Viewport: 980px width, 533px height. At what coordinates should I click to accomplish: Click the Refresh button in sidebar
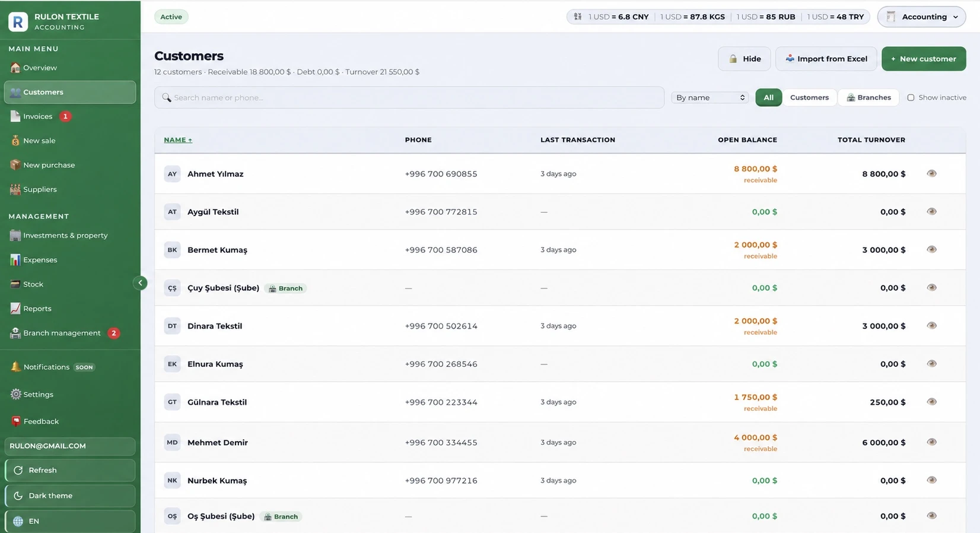coord(70,470)
